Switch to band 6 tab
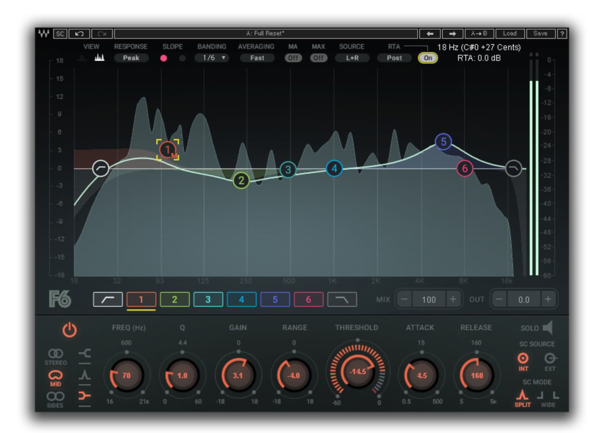The image size is (600, 433). tap(308, 300)
